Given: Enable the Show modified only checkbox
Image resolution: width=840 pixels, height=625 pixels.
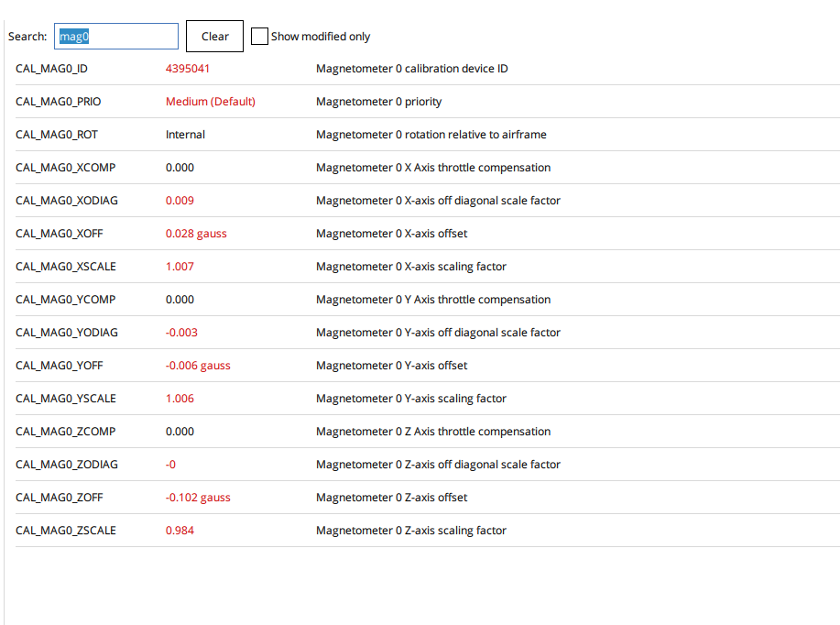Looking at the screenshot, I should (x=259, y=36).
